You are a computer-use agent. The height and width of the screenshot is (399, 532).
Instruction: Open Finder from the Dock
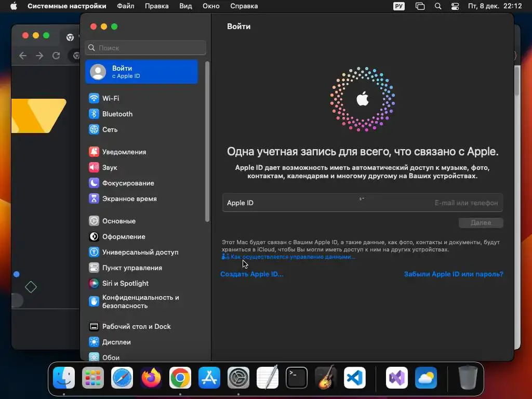64,378
